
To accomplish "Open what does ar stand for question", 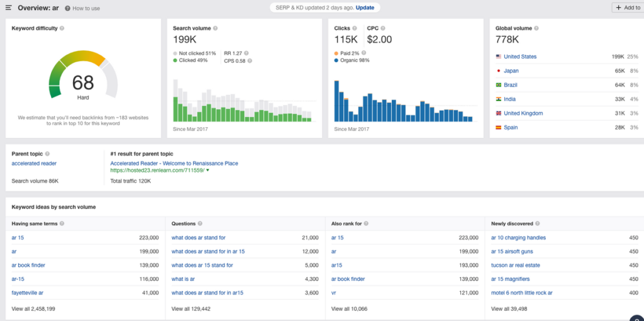I will [x=198, y=237].
